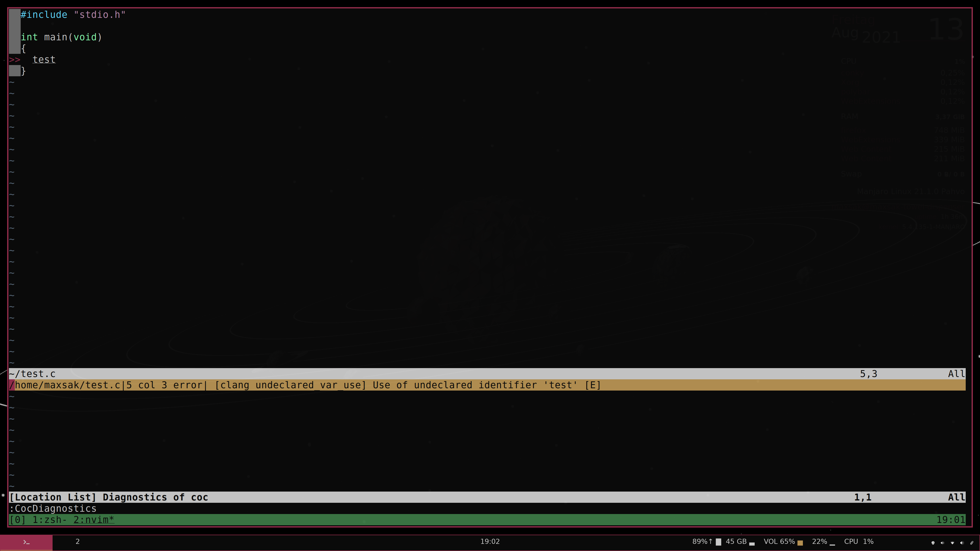Toggle Wi-Fi from the system tray
Image resolution: width=980 pixels, height=551 pixels.
(x=952, y=543)
